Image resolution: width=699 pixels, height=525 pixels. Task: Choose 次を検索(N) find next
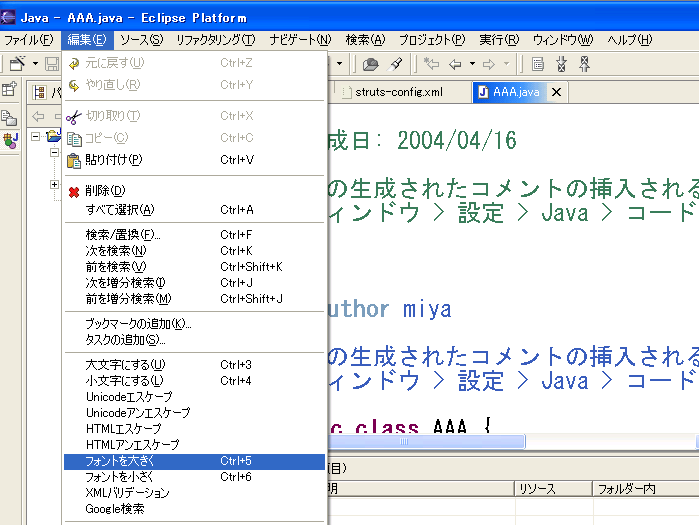click(194, 250)
